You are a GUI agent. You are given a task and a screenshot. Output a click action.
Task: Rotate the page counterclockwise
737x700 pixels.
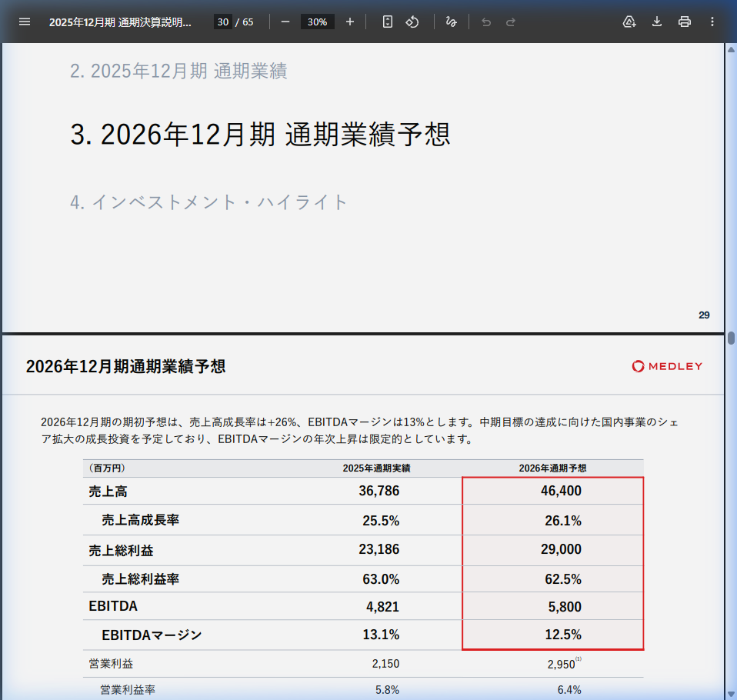[412, 22]
